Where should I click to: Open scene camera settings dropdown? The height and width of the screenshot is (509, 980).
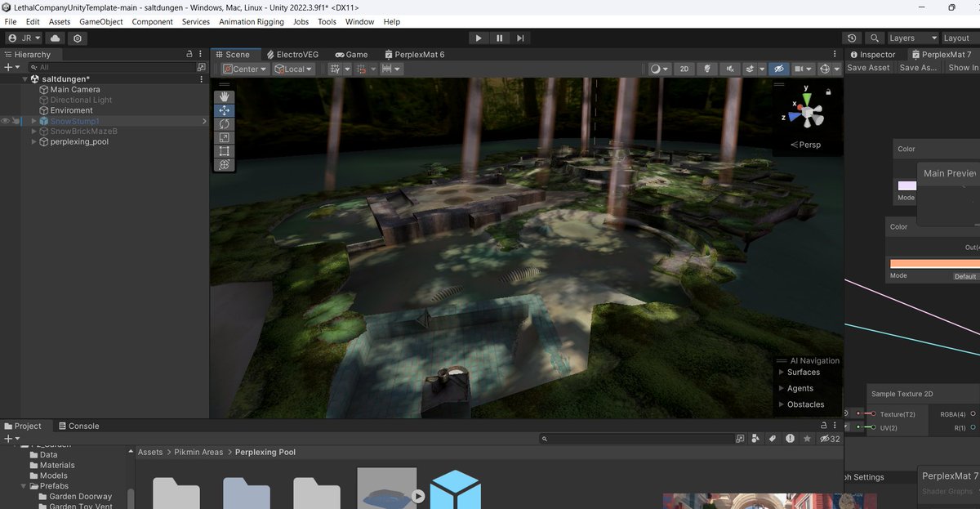coord(804,69)
